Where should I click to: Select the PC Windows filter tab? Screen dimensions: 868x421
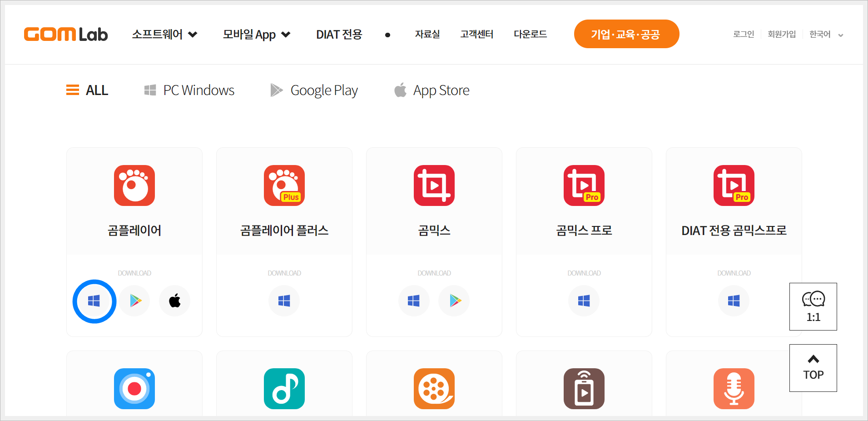pyautogui.click(x=189, y=90)
